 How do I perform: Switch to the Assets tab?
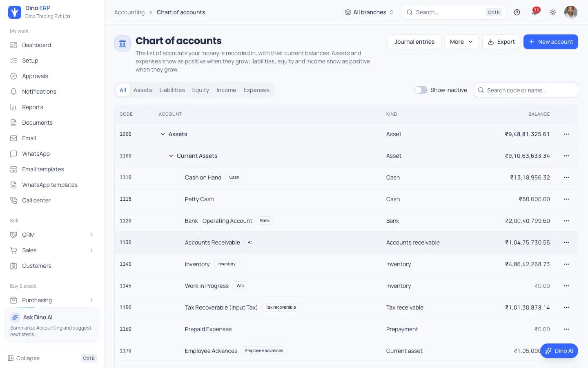143,90
